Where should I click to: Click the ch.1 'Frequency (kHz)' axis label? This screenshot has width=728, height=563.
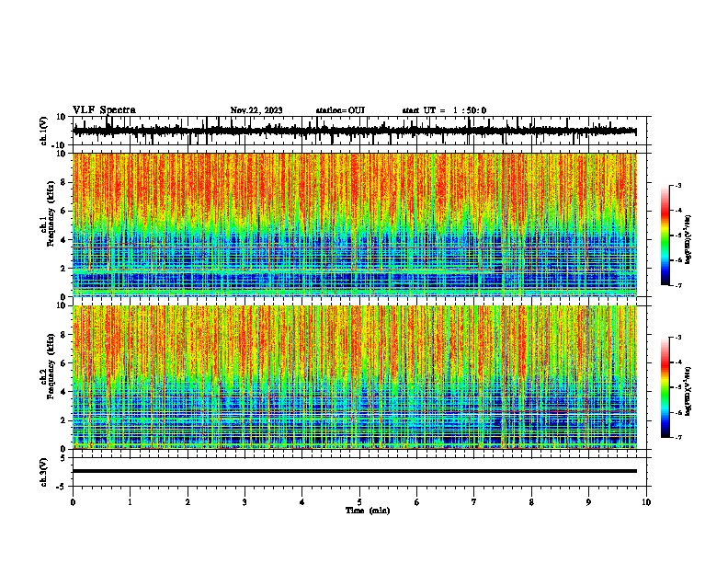[x=51, y=213]
